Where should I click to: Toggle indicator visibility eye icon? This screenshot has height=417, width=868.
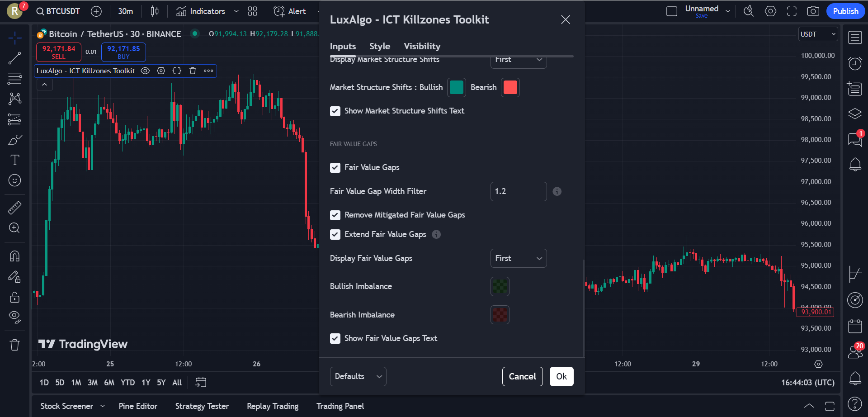point(145,71)
